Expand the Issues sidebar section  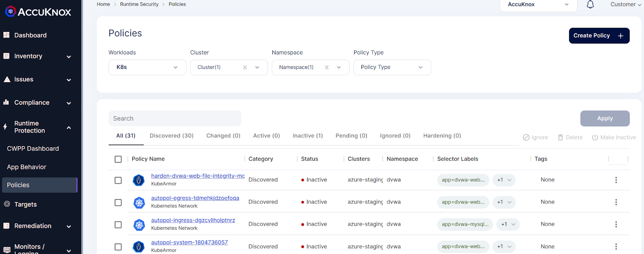pos(69,80)
